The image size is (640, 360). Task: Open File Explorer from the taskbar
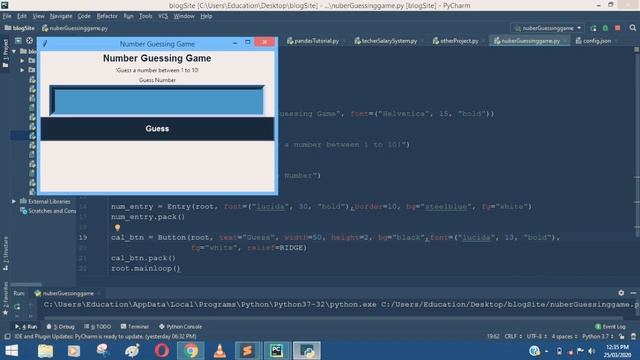(45, 351)
